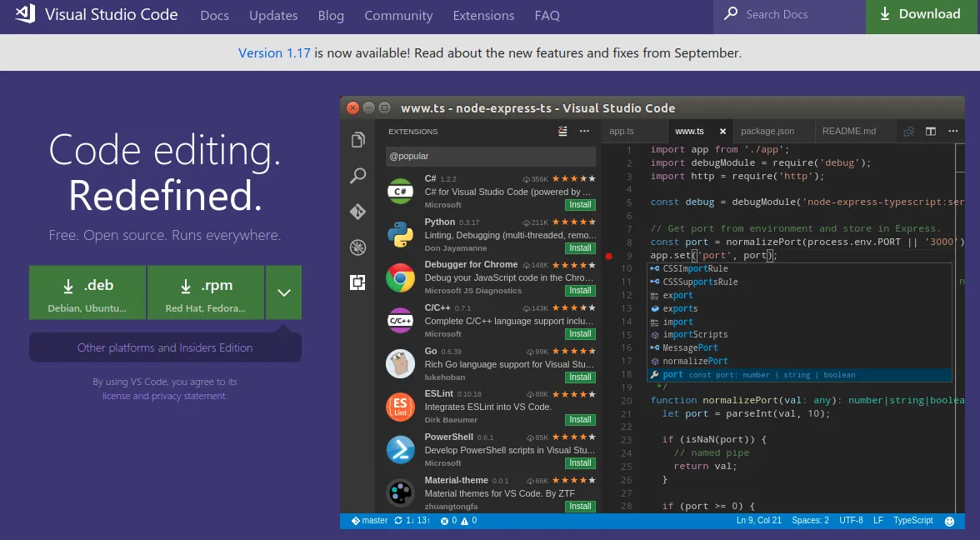980x540 pixels.
Task: Open the Search magnifier in activity bar
Action: [358, 176]
